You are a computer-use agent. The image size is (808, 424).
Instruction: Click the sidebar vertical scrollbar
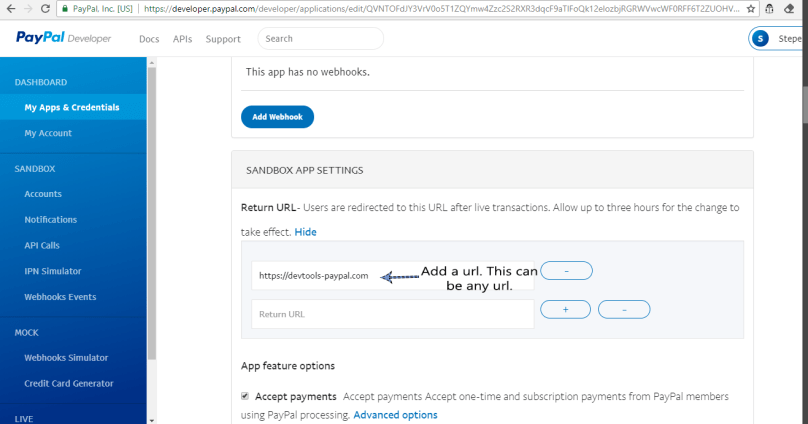pyautogui.click(x=152, y=200)
